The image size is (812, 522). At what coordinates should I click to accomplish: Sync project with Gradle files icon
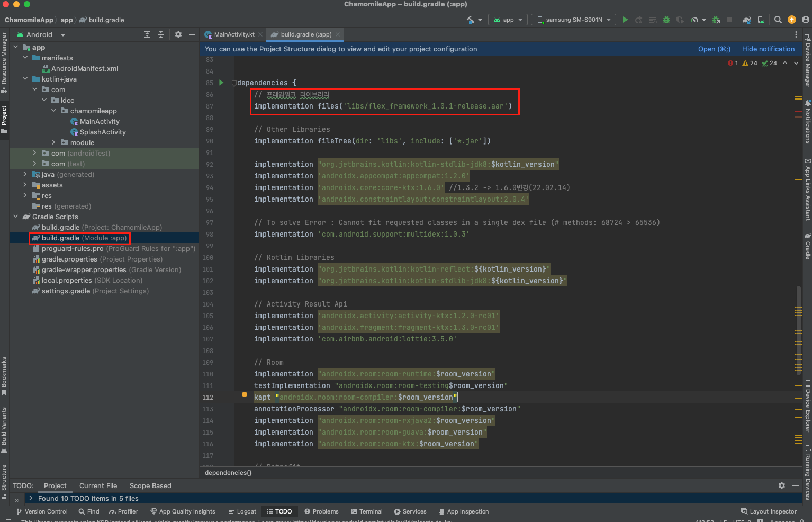746,20
